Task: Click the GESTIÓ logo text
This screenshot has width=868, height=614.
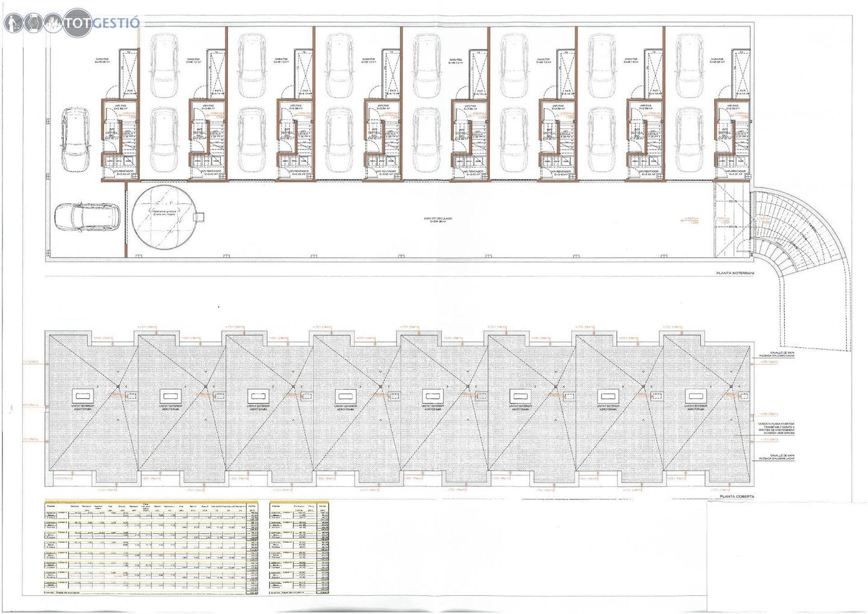Action: coord(116,23)
